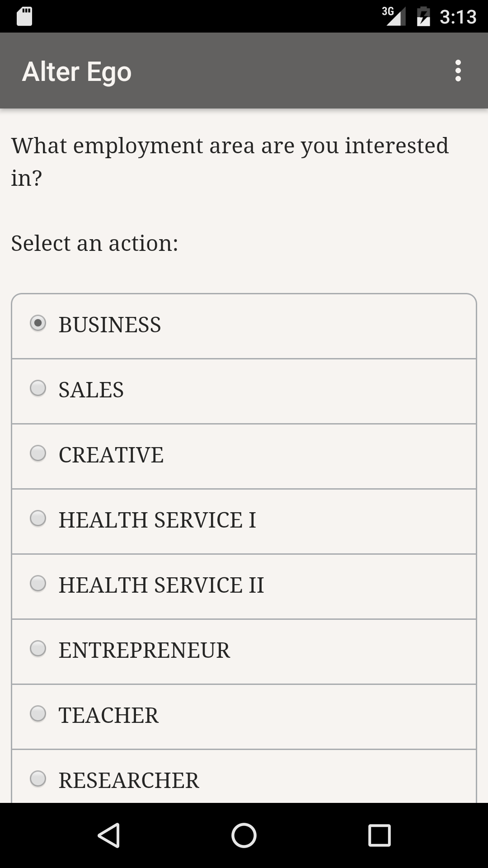Tap the 3:13 clock in status bar
488x868 pixels.
coord(458,17)
